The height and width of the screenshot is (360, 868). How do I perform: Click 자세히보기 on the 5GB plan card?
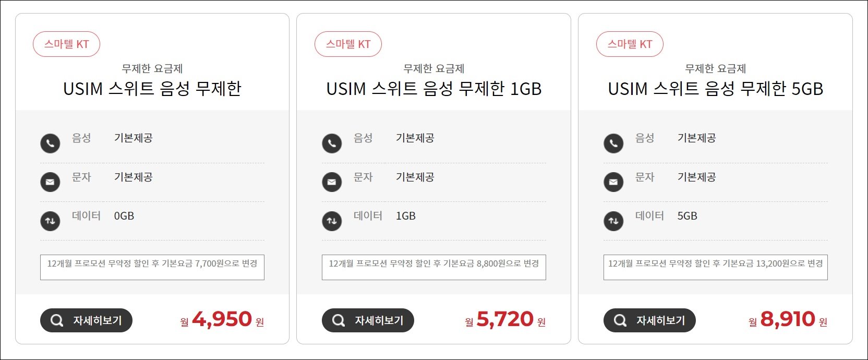pos(649,320)
